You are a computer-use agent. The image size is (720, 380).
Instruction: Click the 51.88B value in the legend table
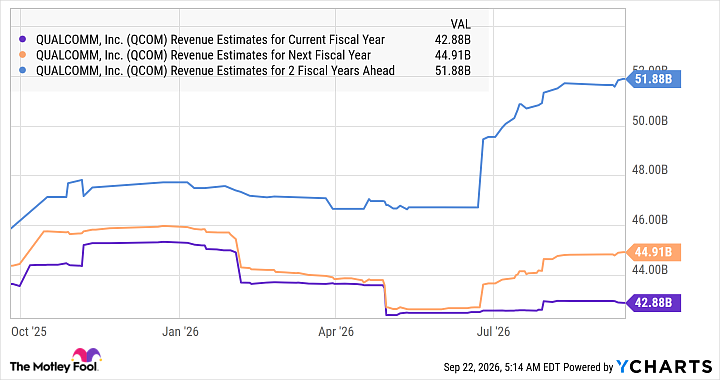coord(453,71)
